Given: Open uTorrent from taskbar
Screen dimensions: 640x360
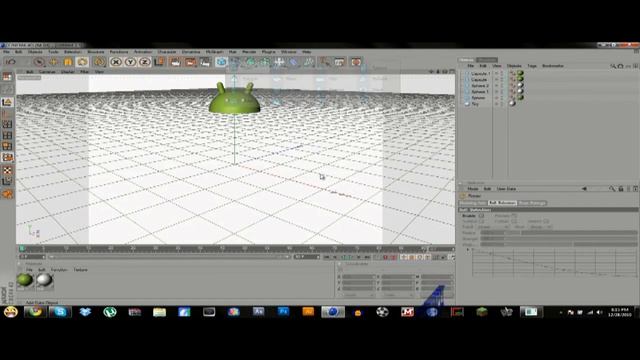Looking at the screenshot, I should click(x=110, y=312).
